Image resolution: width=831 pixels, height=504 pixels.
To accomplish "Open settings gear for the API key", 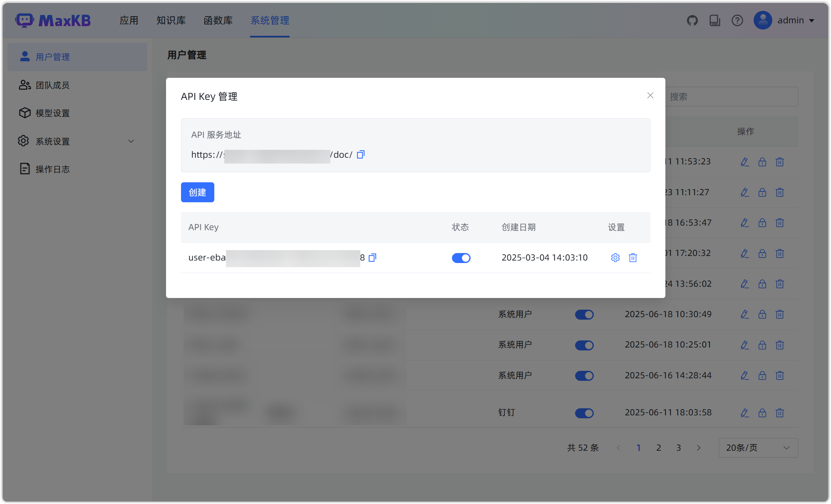I will coord(615,258).
